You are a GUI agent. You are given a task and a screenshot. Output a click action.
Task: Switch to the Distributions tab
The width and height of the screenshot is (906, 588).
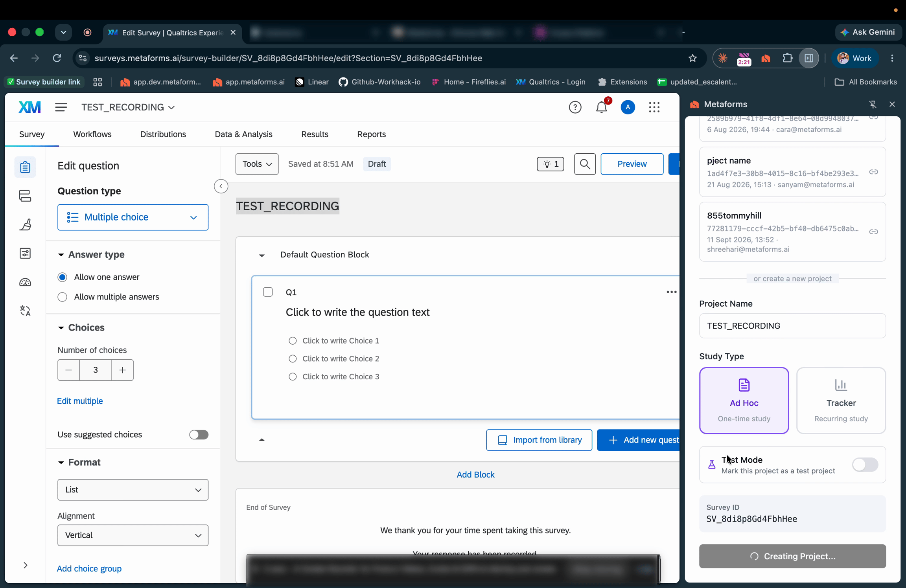point(163,134)
